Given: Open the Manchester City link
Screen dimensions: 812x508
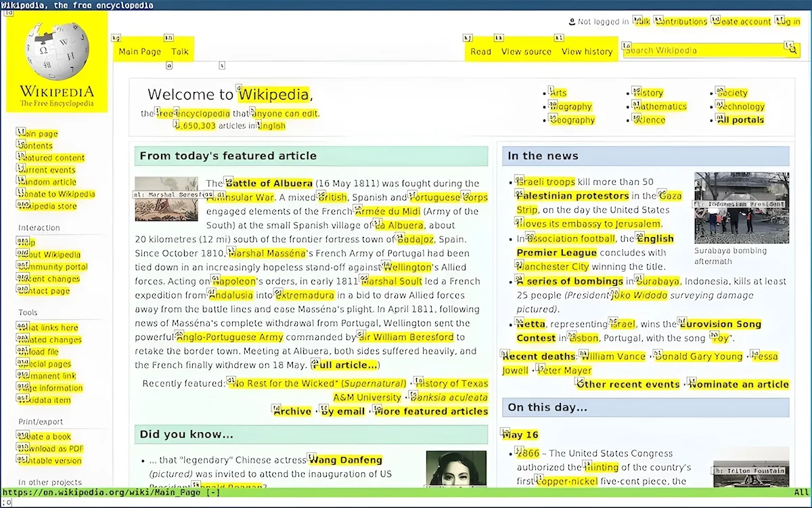Looking at the screenshot, I should 553,267.
